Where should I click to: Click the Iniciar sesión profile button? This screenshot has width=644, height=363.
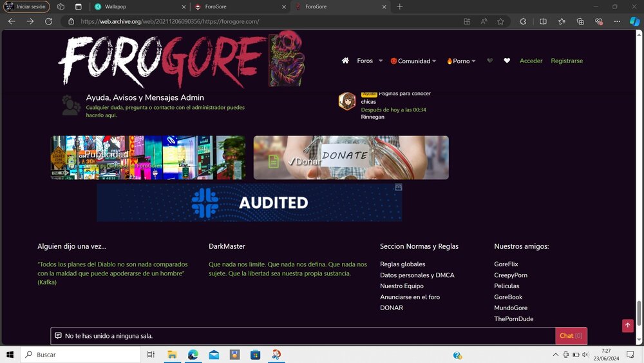pyautogui.click(x=26, y=6)
